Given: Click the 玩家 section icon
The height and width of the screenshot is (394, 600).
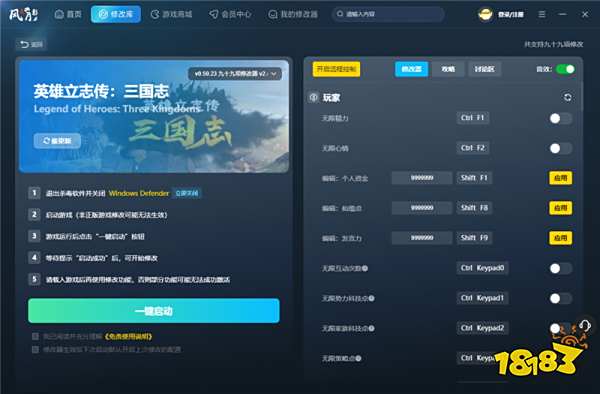Looking at the screenshot, I should [x=313, y=98].
